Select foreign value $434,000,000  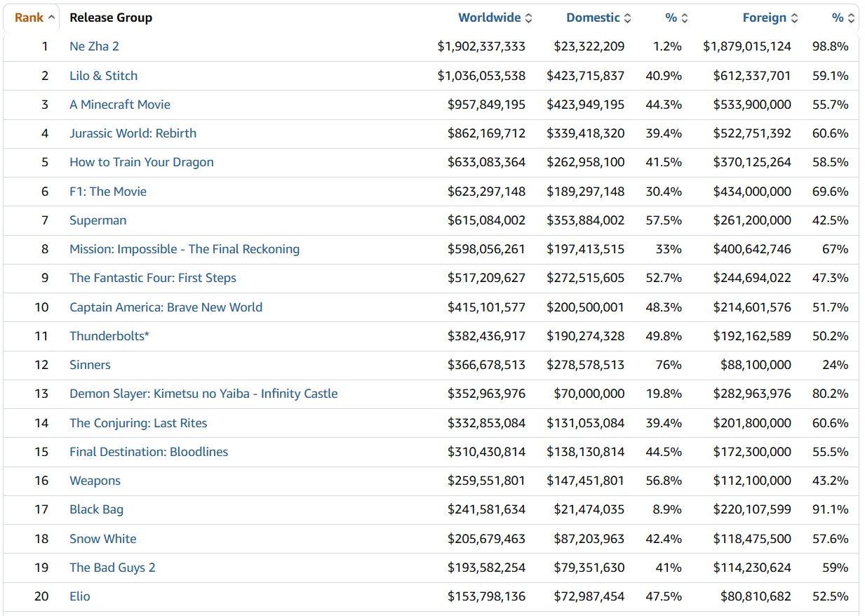click(752, 191)
